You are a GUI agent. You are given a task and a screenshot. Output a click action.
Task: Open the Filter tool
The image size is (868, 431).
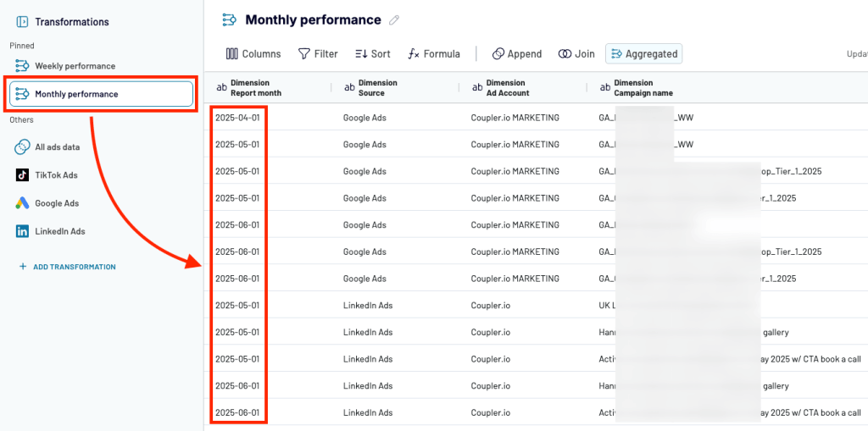(319, 53)
